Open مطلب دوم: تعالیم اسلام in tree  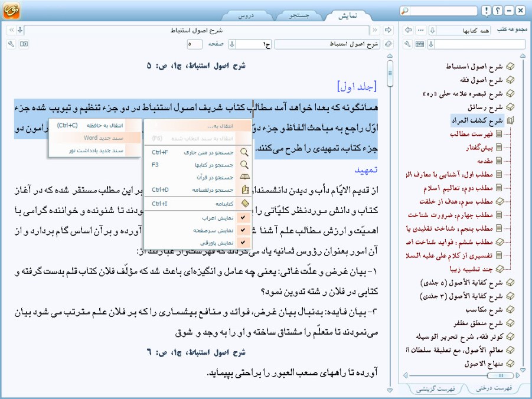458,188
